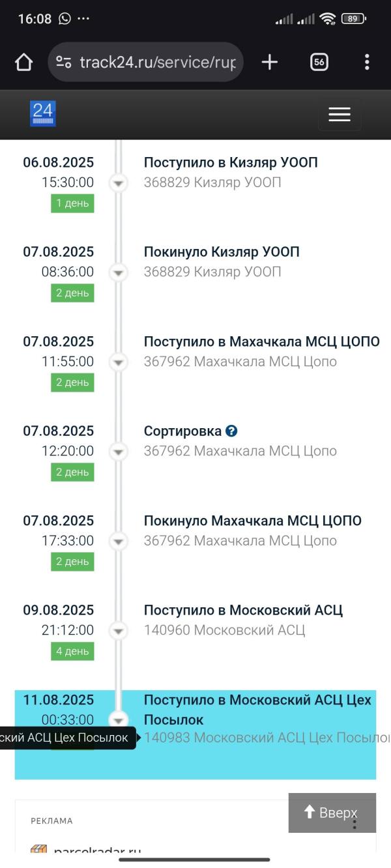Expand the 09.08.2025 21:12:00 timeline arrow

(x=118, y=631)
